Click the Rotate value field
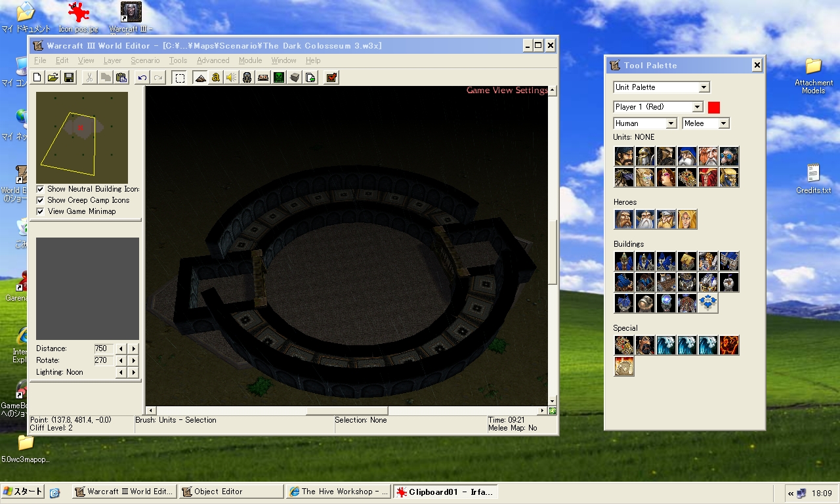The image size is (840, 504). [x=104, y=360]
